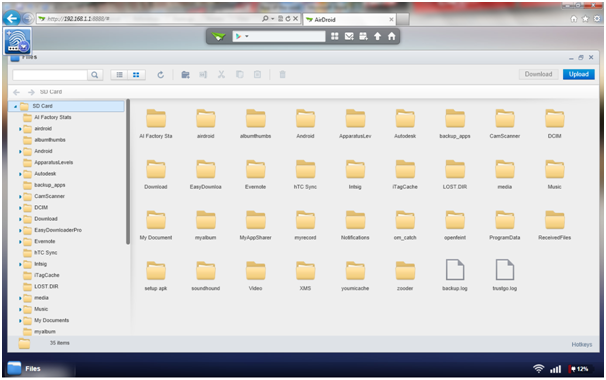Expand the airdroid tree folder

point(20,129)
